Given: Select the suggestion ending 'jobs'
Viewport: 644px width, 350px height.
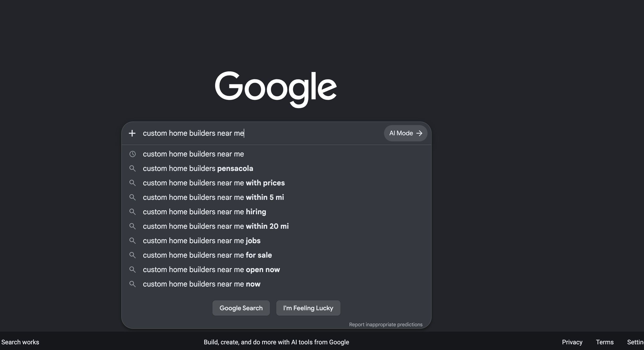Looking at the screenshot, I should [276, 241].
